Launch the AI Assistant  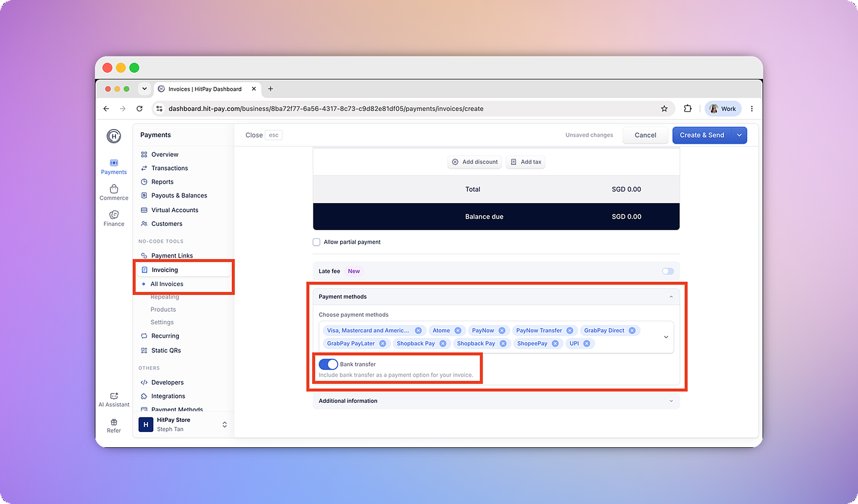pyautogui.click(x=114, y=399)
